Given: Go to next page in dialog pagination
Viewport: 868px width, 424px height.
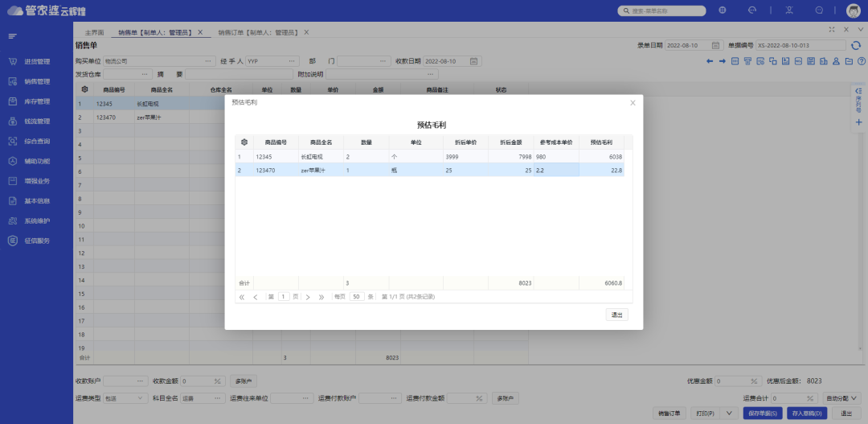Looking at the screenshot, I should [x=308, y=297].
